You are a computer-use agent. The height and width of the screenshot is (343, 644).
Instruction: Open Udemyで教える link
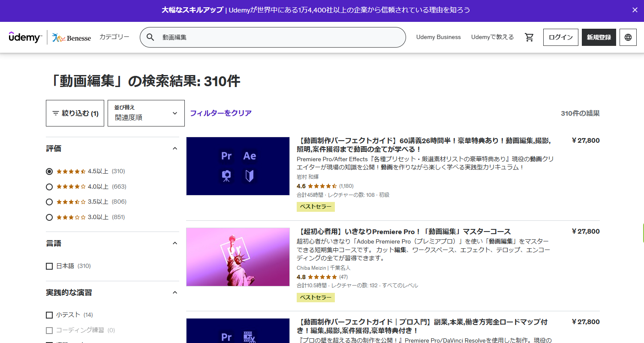coord(492,37)
